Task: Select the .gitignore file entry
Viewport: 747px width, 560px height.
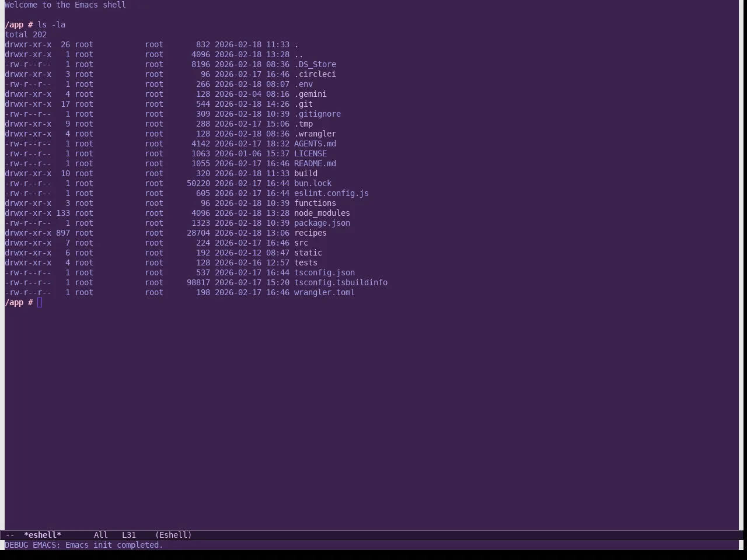Action: coord(317,114)
